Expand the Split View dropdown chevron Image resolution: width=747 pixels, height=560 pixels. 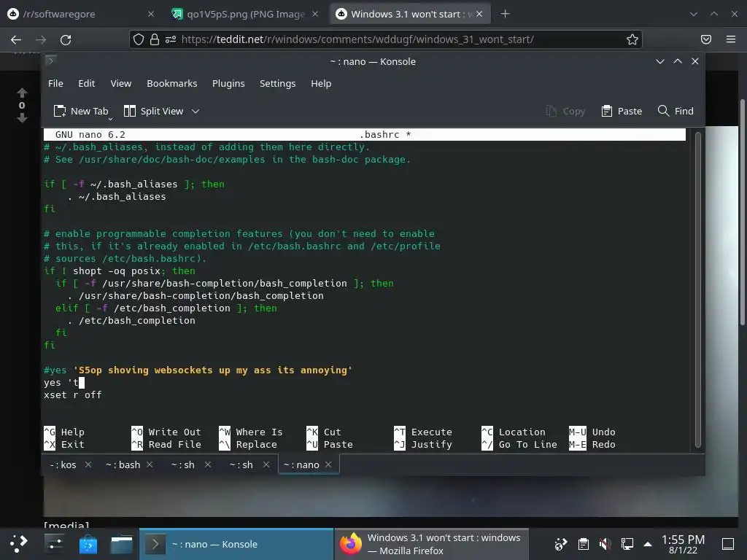[x=196, y=111]
